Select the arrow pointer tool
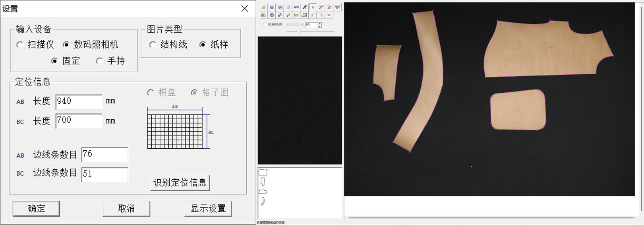Screen dimensions: 644x225 [313, 7]
